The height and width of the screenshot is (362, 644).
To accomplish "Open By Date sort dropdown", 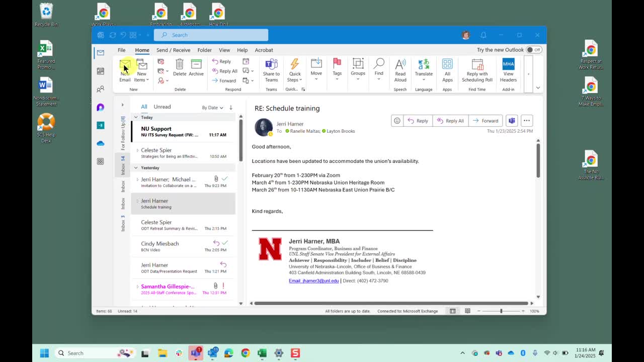I will click(x=212, y=108).
